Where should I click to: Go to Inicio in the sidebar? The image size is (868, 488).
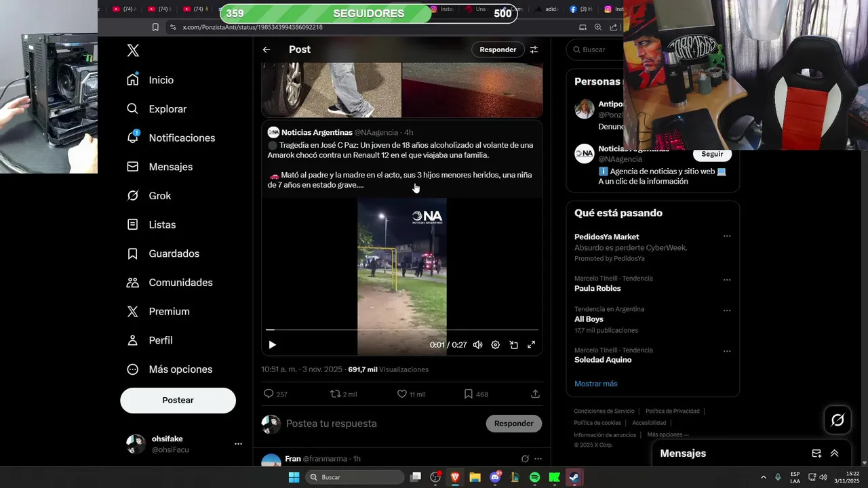[x=150, y=80]
